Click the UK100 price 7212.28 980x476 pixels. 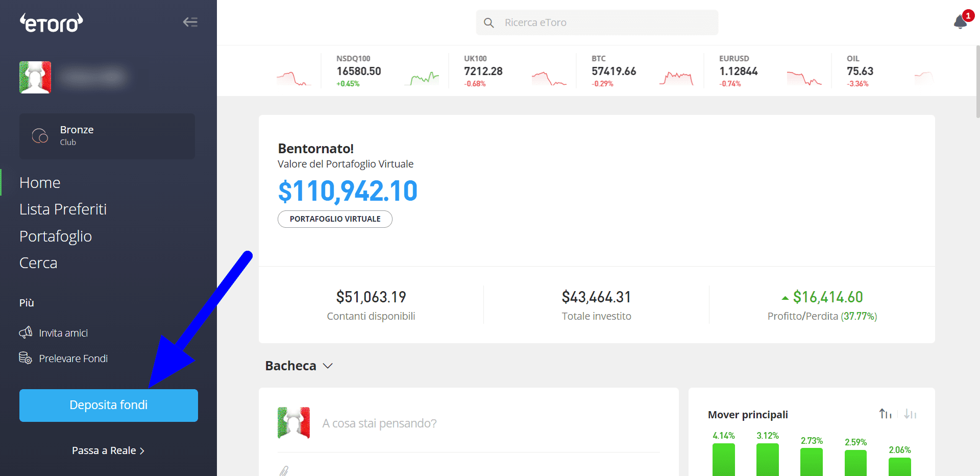(x=483, y=71)
